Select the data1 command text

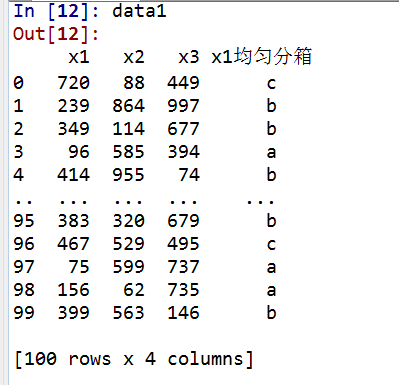click(139, 11)
